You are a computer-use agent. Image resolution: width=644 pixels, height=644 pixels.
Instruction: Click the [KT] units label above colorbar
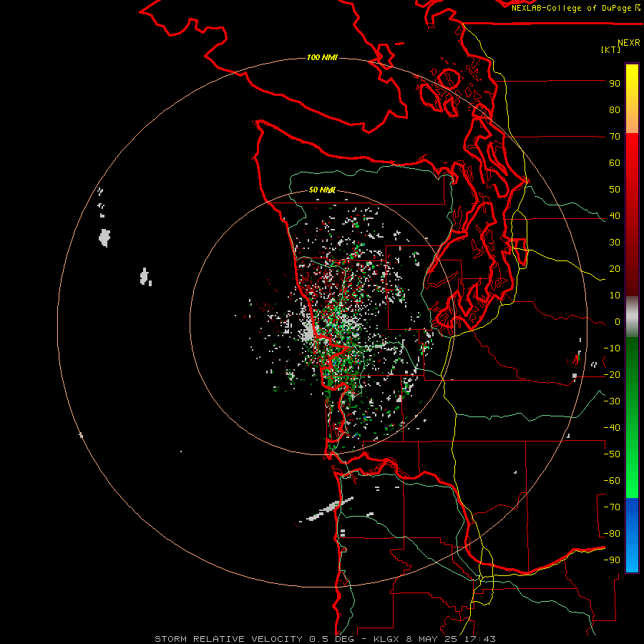610,49
